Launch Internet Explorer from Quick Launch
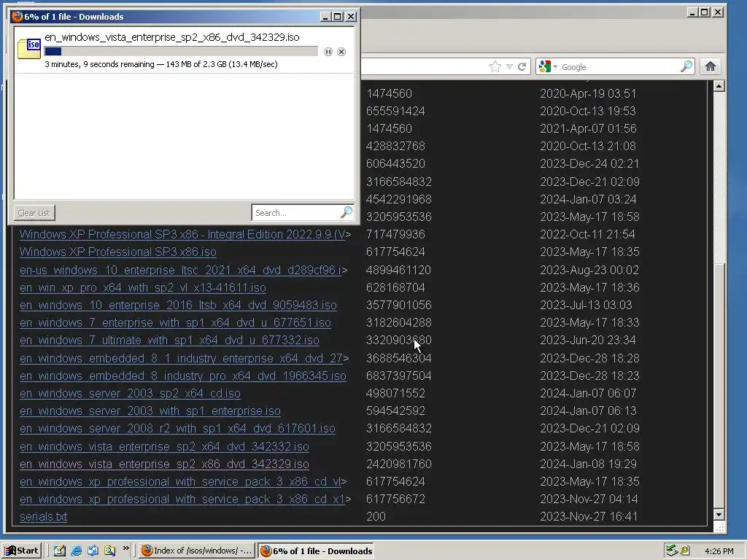 76,551
